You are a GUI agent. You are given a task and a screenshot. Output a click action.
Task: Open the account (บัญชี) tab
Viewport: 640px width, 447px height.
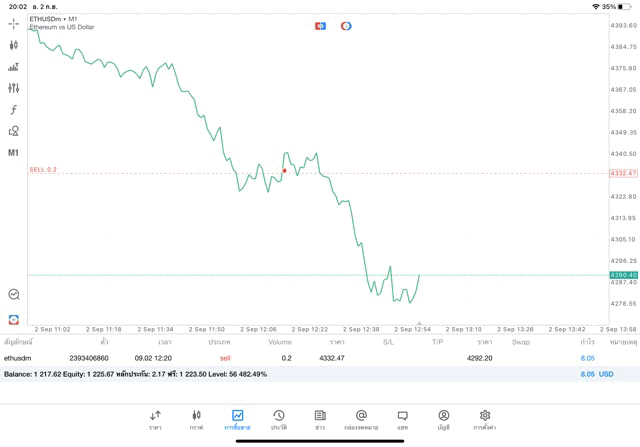coord(443,419)
